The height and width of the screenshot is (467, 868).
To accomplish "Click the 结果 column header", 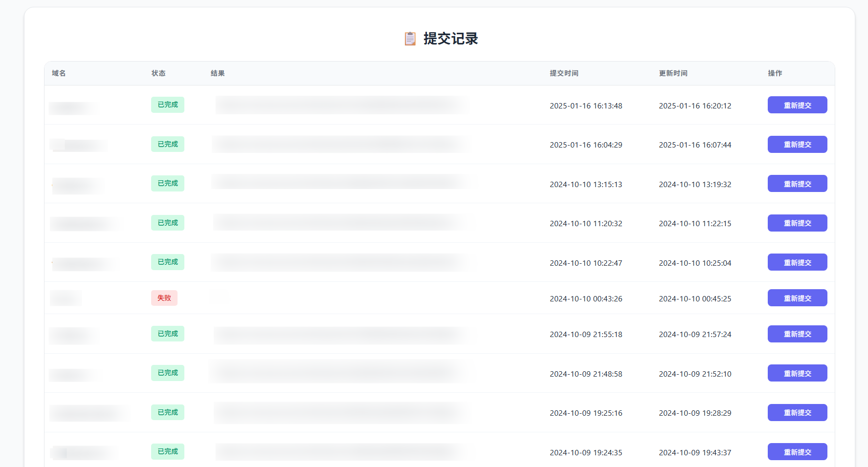I will click(x=218, y=73).
